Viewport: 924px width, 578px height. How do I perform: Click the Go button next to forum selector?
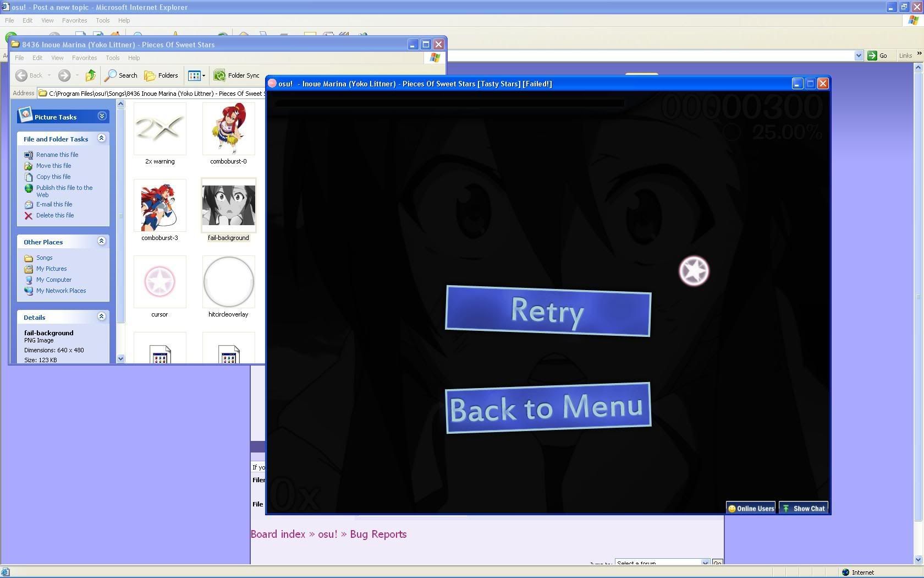(717, 562)
